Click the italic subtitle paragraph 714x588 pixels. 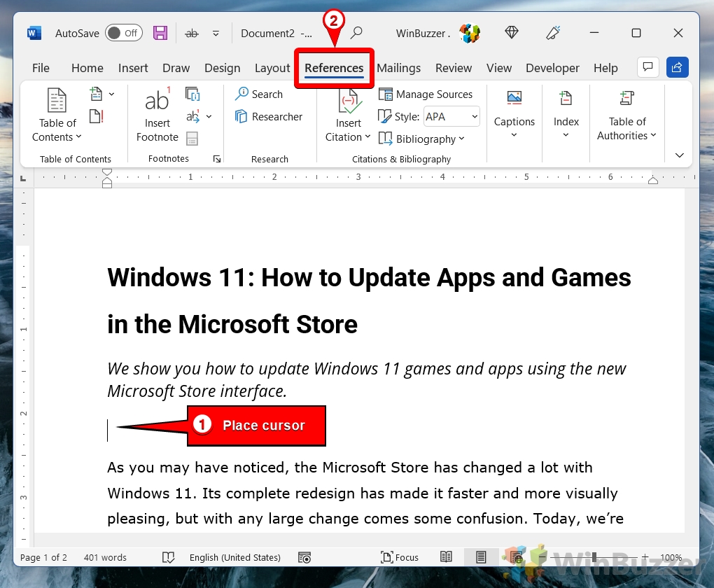coord(367,380)
